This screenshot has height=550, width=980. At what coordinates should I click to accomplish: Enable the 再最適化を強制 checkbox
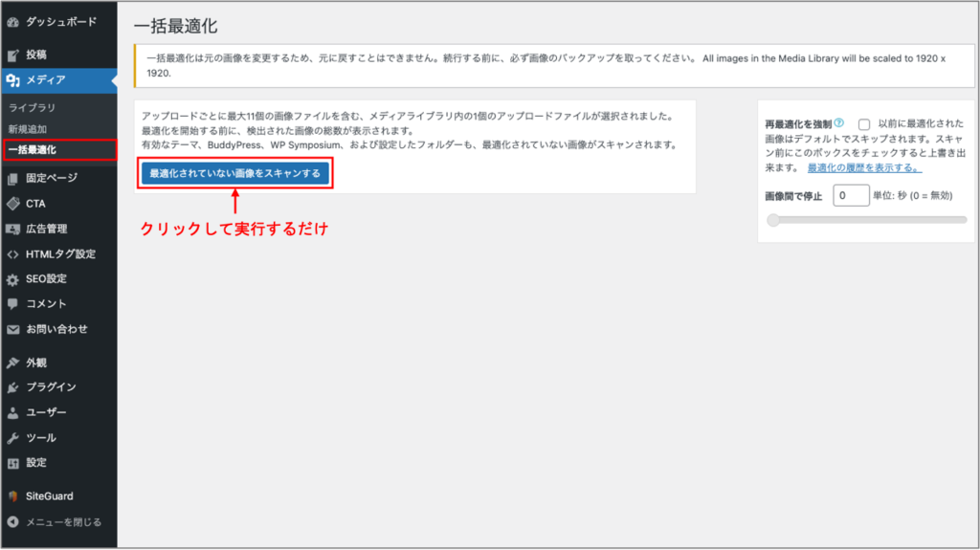pyautogui.click(x=864, y=124)
